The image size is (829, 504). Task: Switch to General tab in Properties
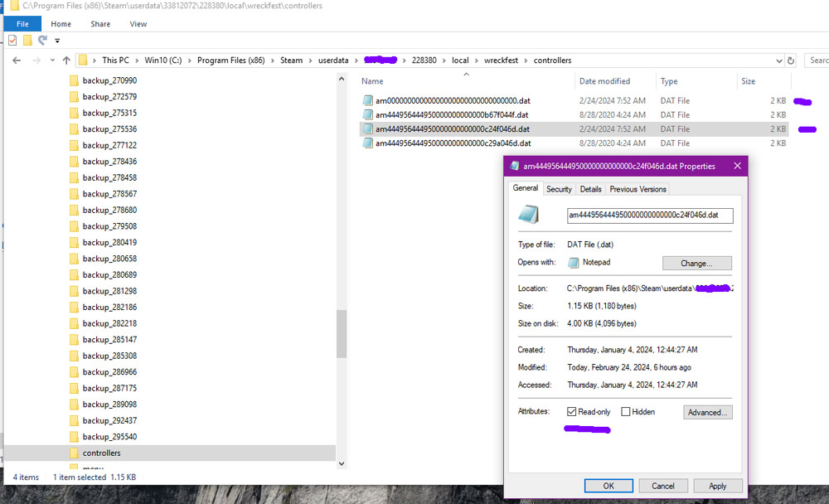(525, 188)
